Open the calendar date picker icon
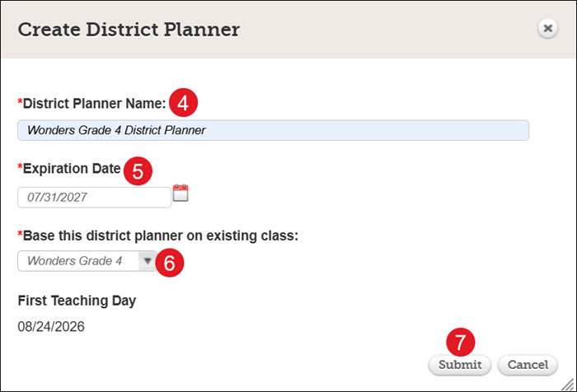 [x=181, y=193]
